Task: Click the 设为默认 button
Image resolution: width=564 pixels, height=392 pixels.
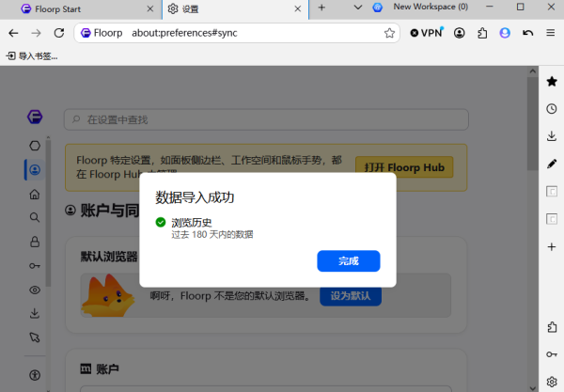Action: [x=351, y=296]
